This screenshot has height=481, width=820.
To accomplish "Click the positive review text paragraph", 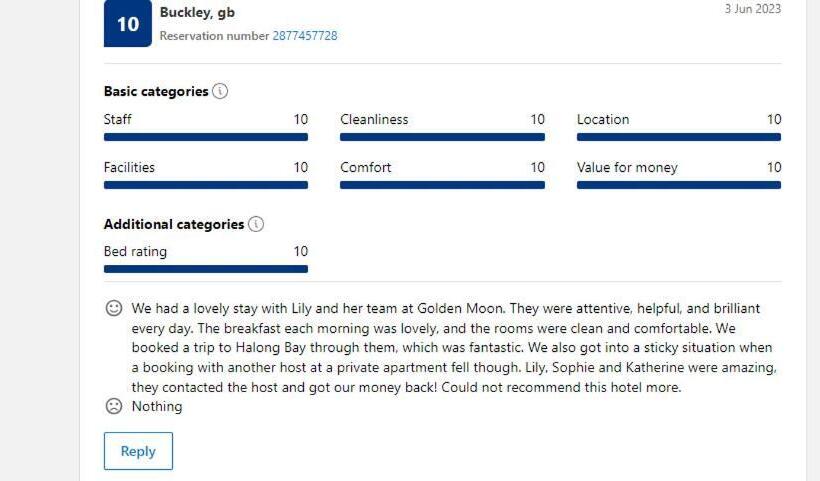I will click(x=450, y=348).
